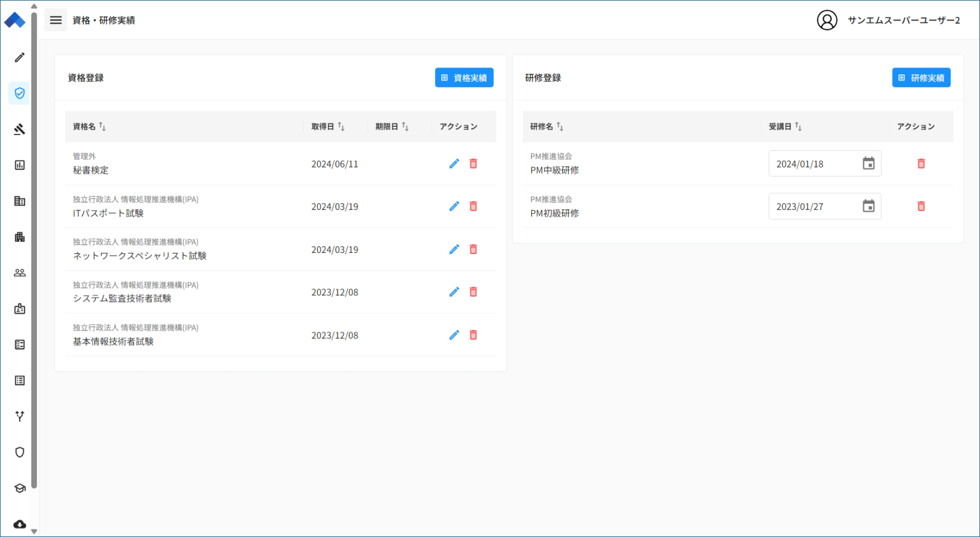
Task: Open the cloud upload sidebar icon
Action: click(20, 524)
